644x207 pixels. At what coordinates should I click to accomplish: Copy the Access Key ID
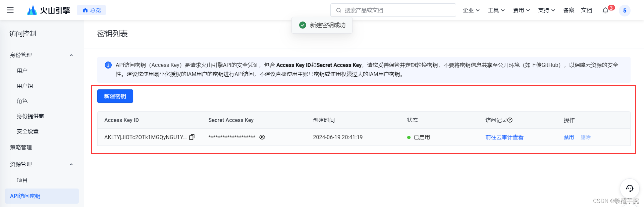pyautogui.click(x=192, y=137)
